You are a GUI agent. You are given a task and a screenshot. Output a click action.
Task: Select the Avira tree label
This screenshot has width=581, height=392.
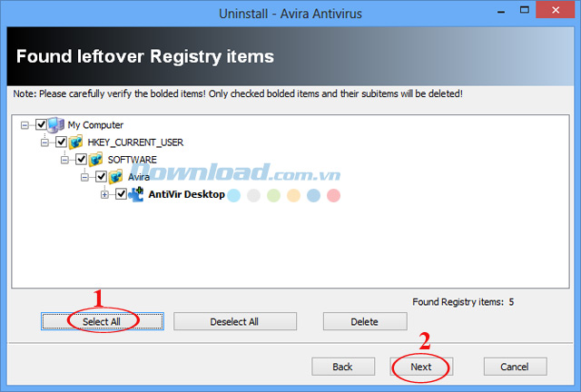139,177
